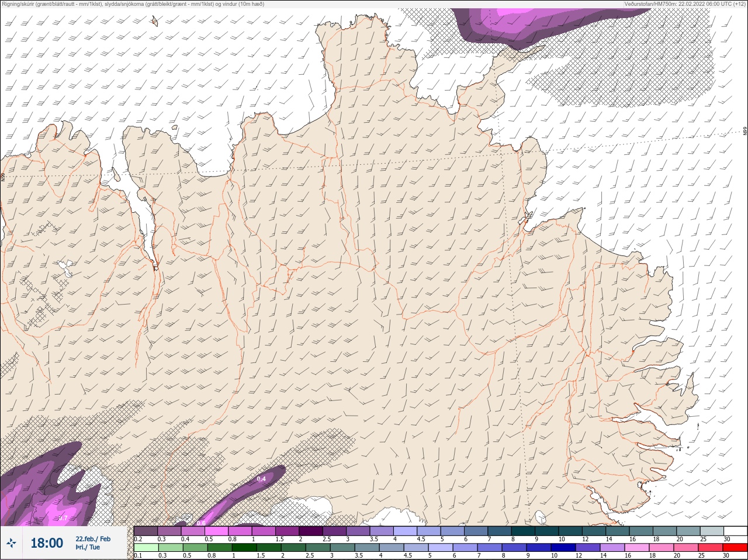Image resolution: width=748 pixels, height=560 pixels.
Task: Pick the bright pink 0.5 swatch in upper legend
Action: [x=216, y=531]
